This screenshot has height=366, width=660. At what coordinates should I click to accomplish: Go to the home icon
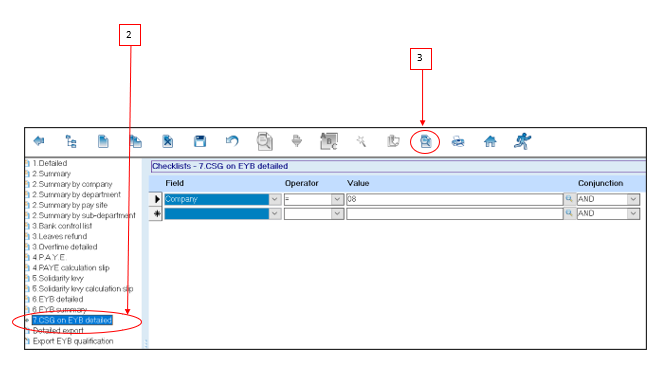[490, 141]
